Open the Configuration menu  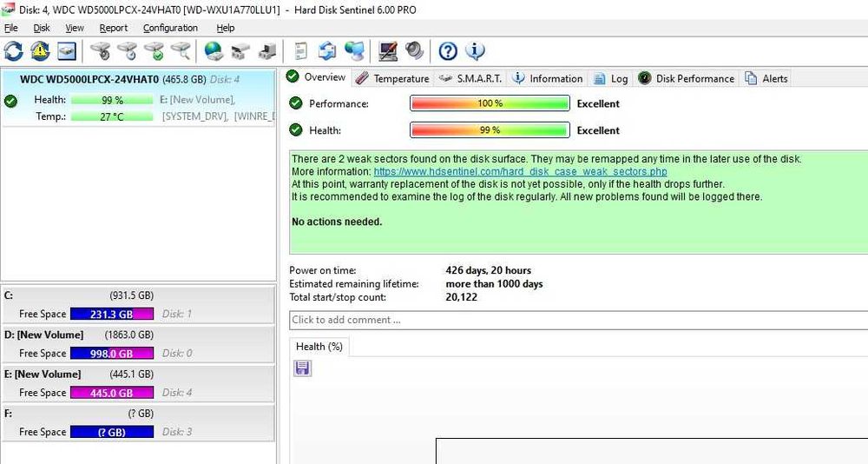pos(170,28)
